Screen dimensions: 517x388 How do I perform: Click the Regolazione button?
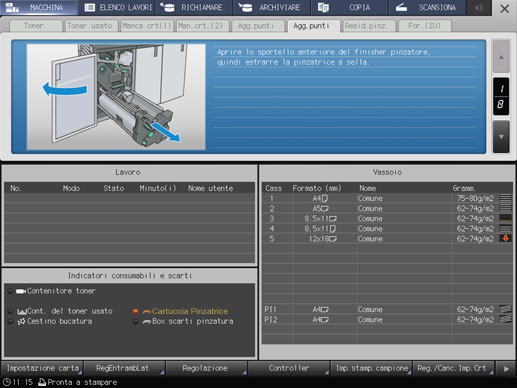click(x=206, y=368)
